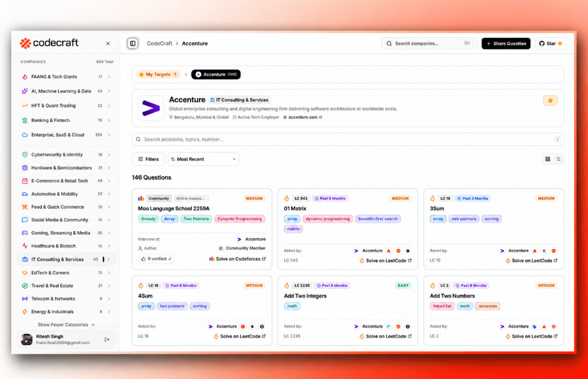The width and height of the screenshot is (588, 379).
Task: Click the Community badge on Moo Language School
Action: [x=158, y=198]
